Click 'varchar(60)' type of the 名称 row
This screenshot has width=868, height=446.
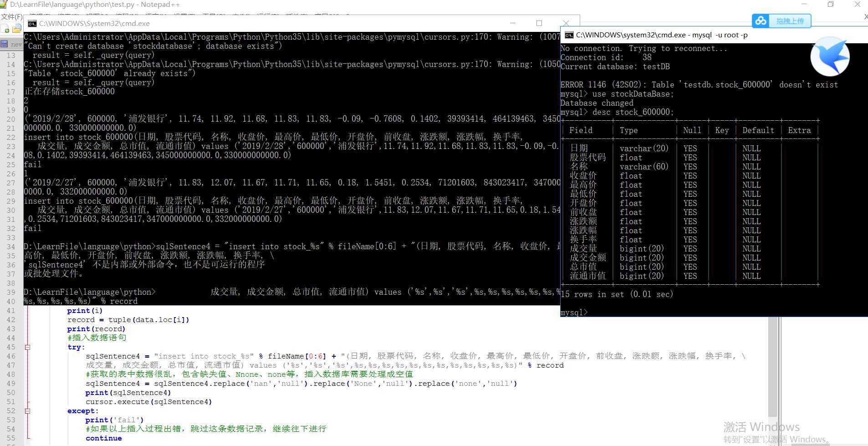click(644, 167)
